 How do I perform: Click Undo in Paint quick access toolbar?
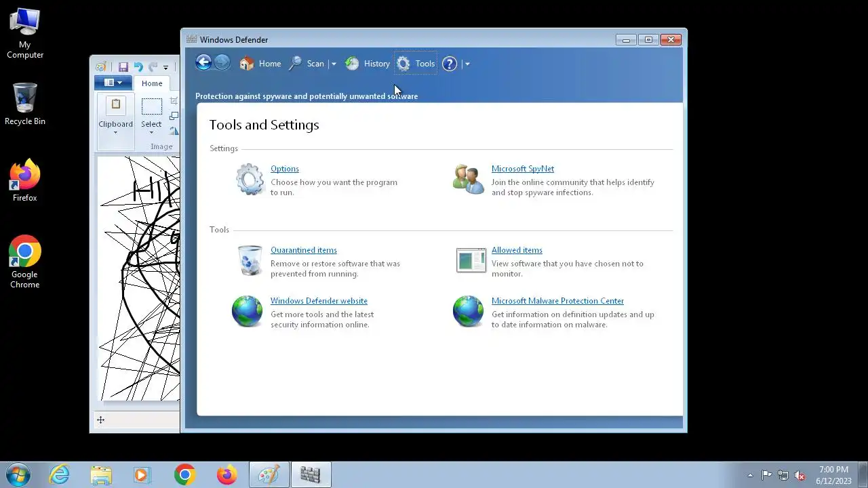pos(138,67)
